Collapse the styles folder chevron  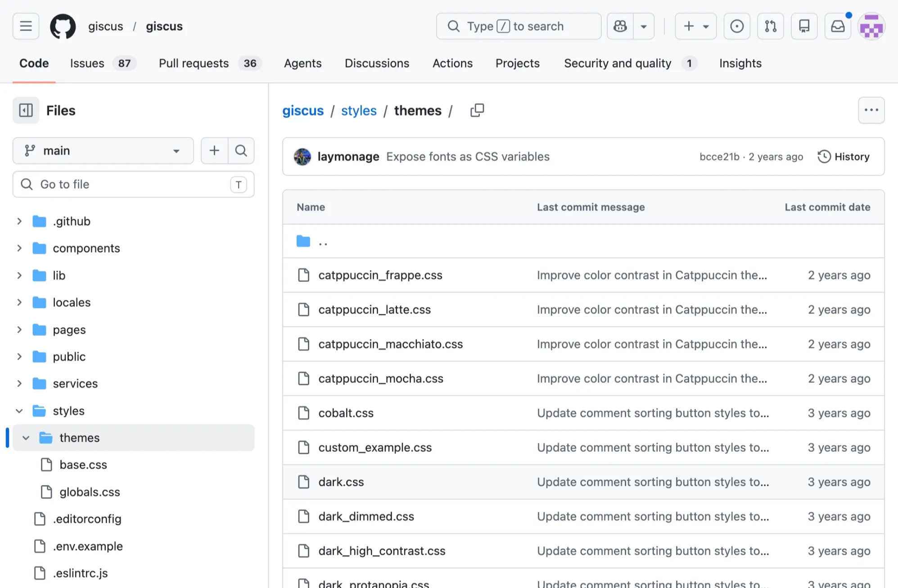coord(19,411)
